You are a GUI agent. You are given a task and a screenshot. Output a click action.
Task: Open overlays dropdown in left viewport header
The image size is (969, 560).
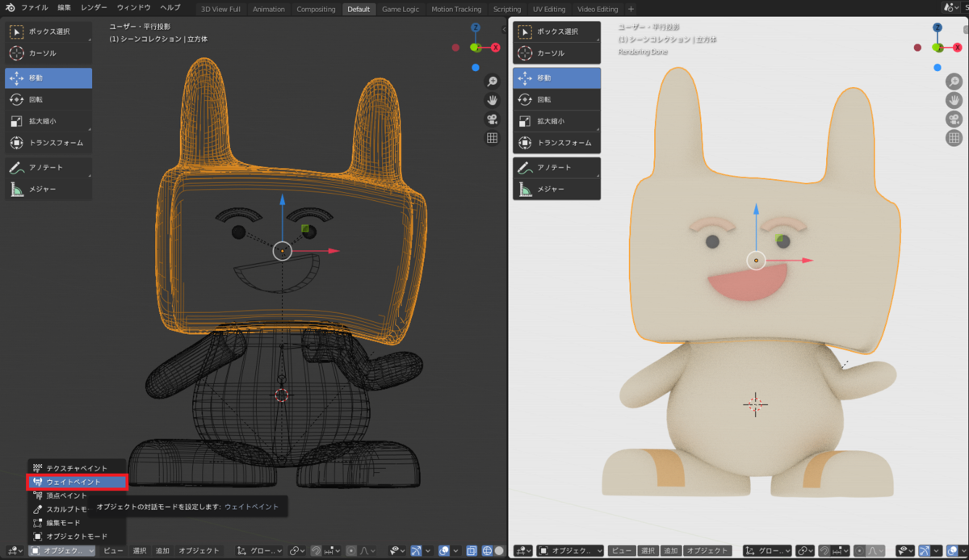[455, 551]
